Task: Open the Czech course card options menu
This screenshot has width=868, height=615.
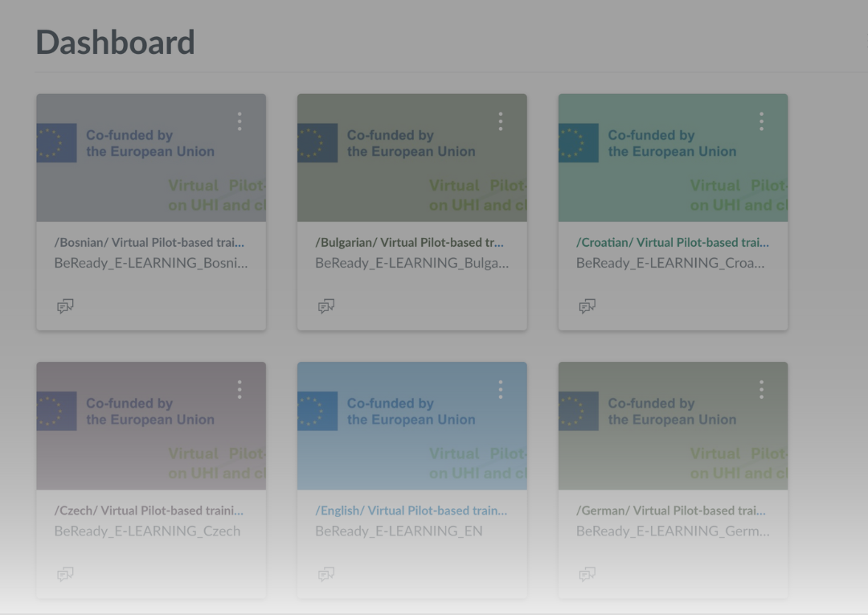Action: 240,390
